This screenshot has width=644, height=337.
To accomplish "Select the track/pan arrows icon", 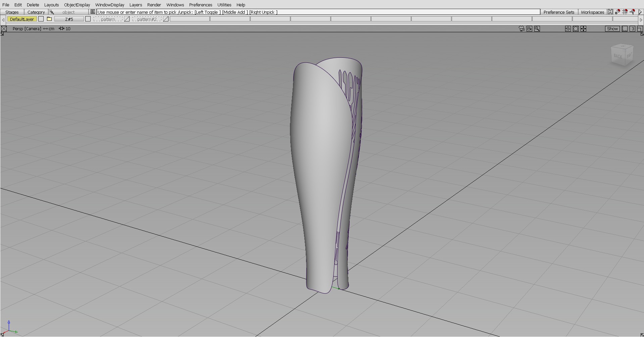I will coord(584,29).
